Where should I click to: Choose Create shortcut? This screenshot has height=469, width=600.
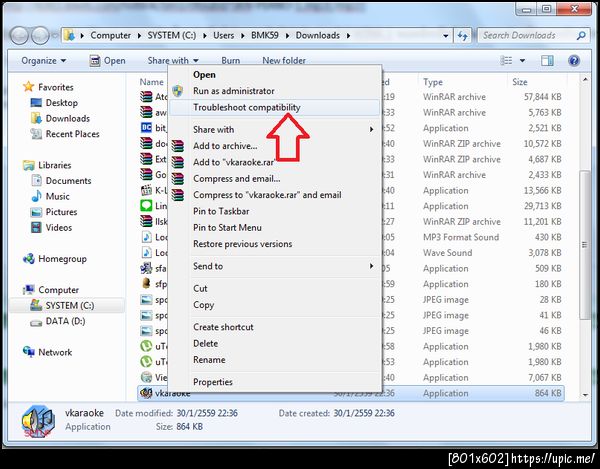[x=275, y=327]
